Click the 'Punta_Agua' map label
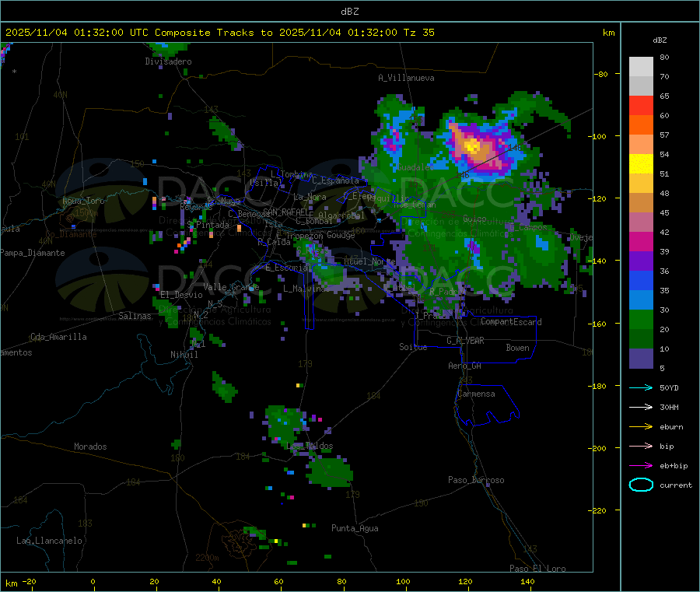Screen dimensions: 700x592 coord(355,528)
